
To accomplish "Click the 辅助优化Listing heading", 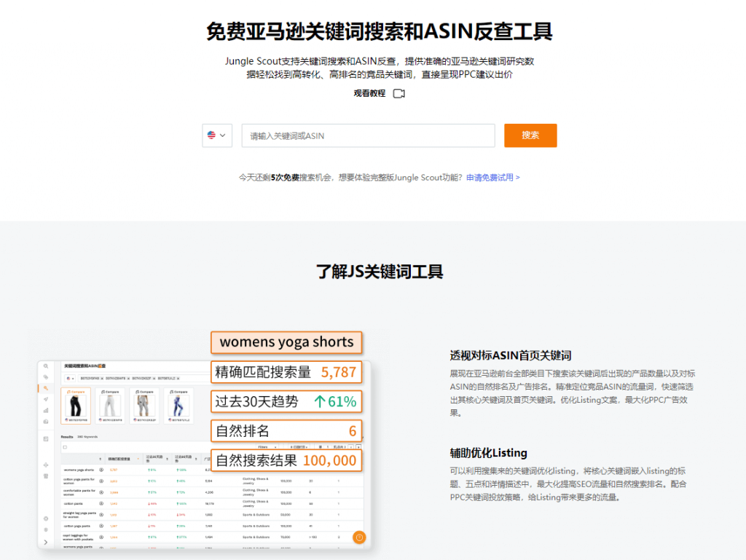I will (489, 453).
